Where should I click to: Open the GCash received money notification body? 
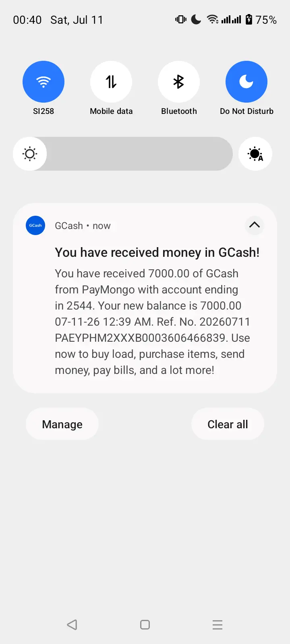tap(152, 322)
